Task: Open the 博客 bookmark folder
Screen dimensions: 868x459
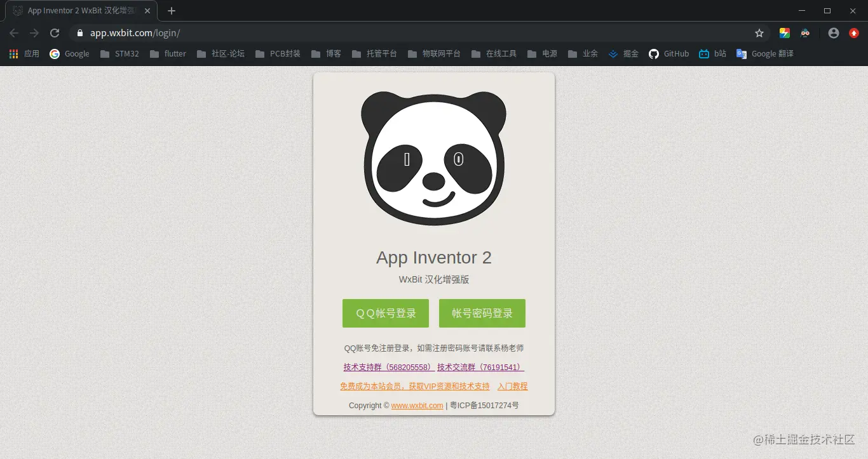Action: 326,54
